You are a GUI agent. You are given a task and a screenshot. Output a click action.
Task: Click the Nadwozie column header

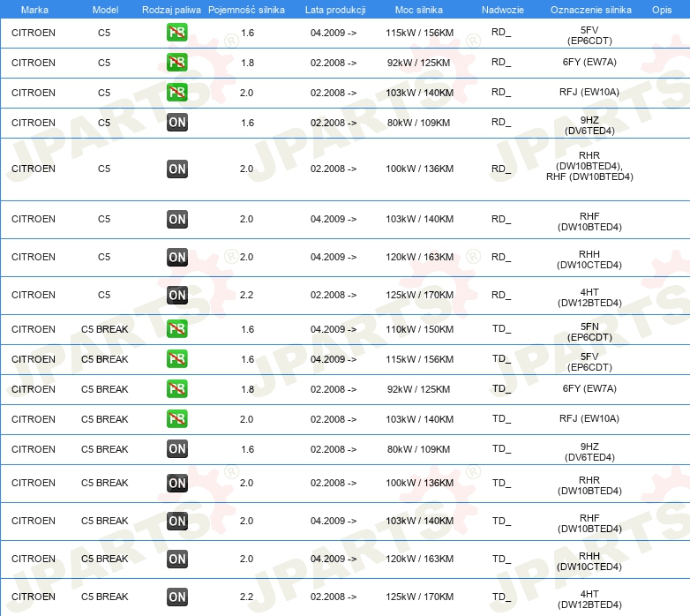(x=503, y=10)
